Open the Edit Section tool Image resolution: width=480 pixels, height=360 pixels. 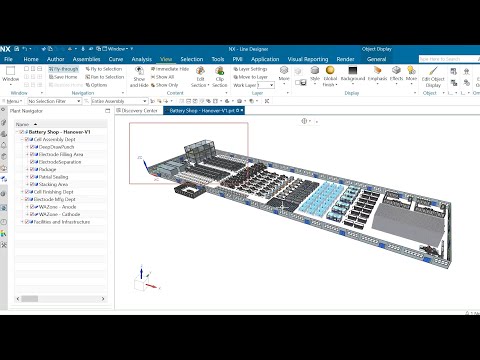tap(200, 77)
